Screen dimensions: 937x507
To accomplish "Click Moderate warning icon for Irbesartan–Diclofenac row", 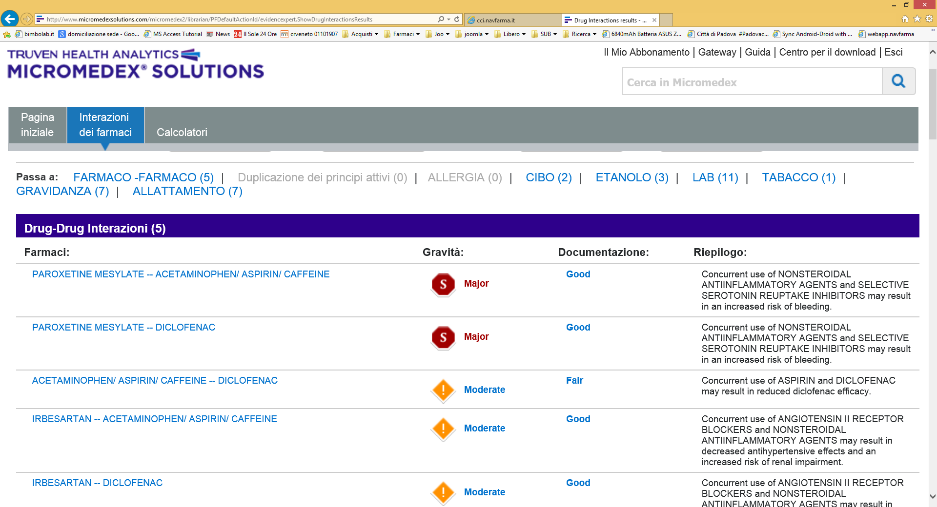I will (x=443, y=492).
